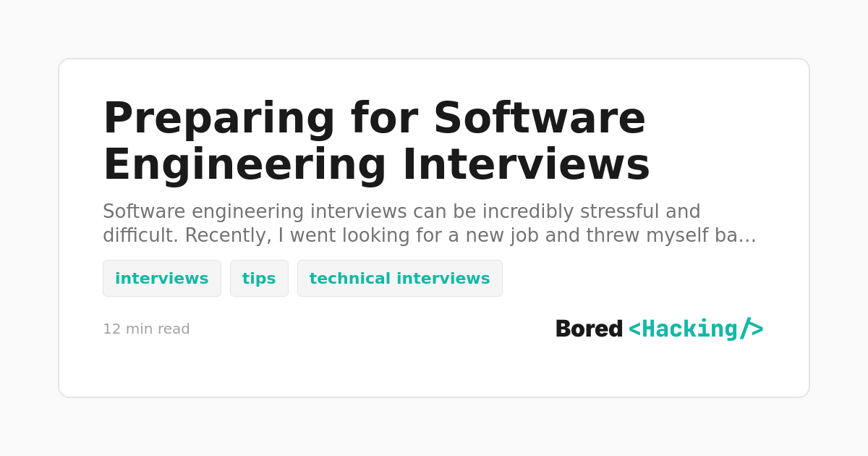Click the Bored Hacking site logo
This screenshot has width=868, height=456.
coord(659,329)
